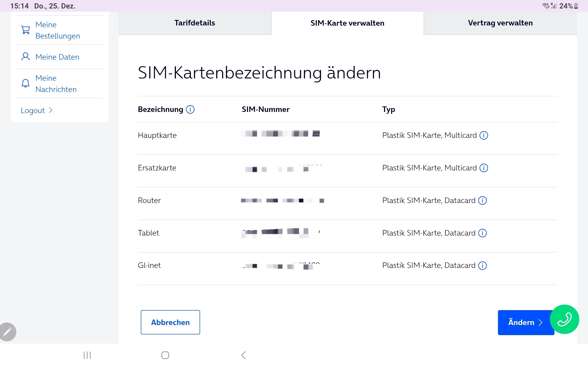Select the SIM-Karte verwalten tab
This screenshot has width=588, height=367.
347,23
